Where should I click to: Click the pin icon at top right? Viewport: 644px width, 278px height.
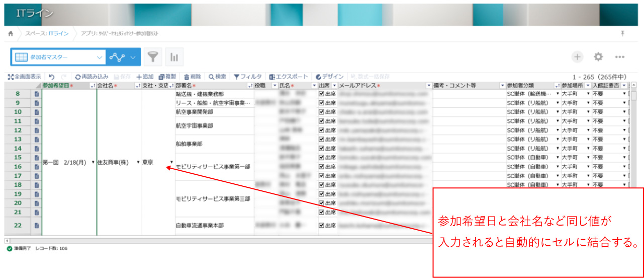tap(623, 33)
